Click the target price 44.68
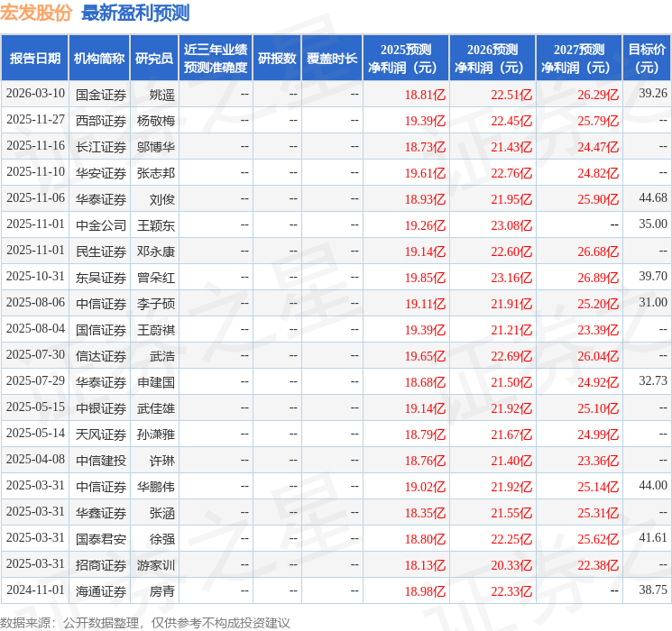Screen dimensions: 672x631 click(x=653, y=198)
